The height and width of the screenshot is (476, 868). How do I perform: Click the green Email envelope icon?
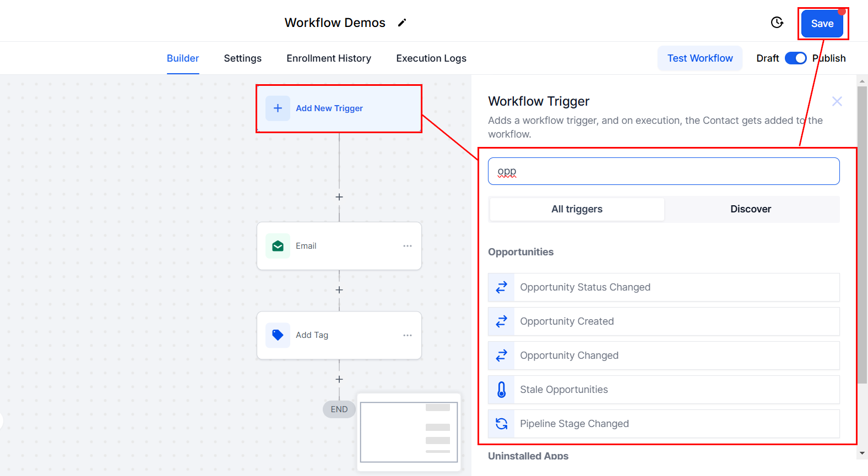coord(278,246)
